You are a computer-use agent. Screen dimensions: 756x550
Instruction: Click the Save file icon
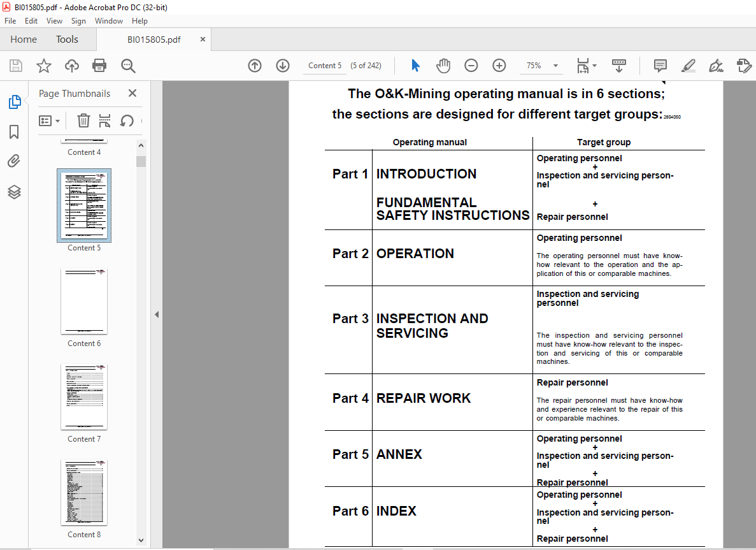[16, 66]
